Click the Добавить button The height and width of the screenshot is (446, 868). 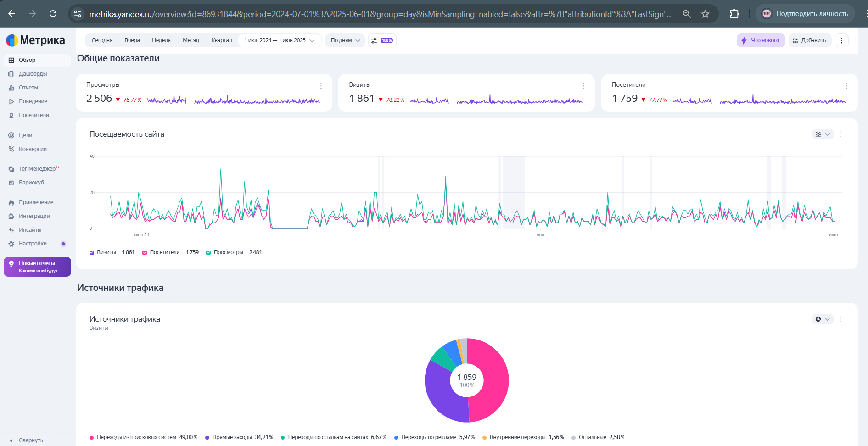[810, 40]
